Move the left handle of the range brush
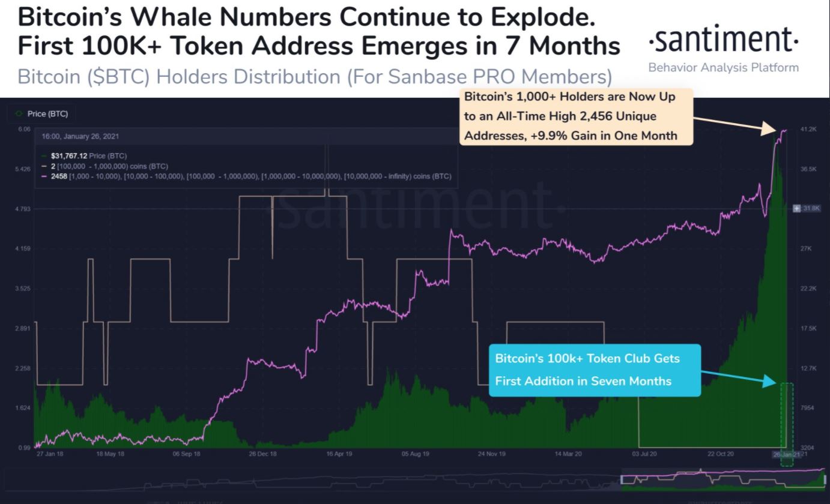 tap(622, 479)
